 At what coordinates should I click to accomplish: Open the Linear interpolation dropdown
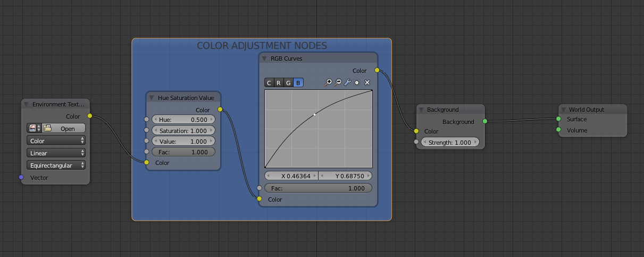click(x=56, y=153)
